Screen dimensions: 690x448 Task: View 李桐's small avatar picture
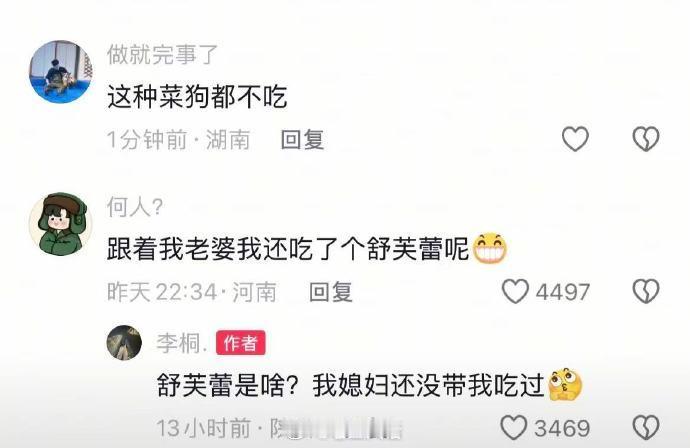(124, 342)
